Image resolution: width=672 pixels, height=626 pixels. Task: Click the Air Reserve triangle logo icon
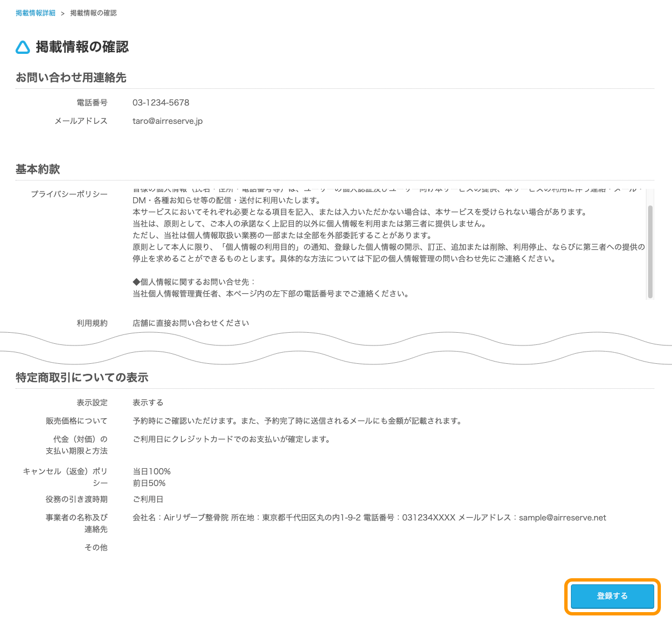(22, 47)
